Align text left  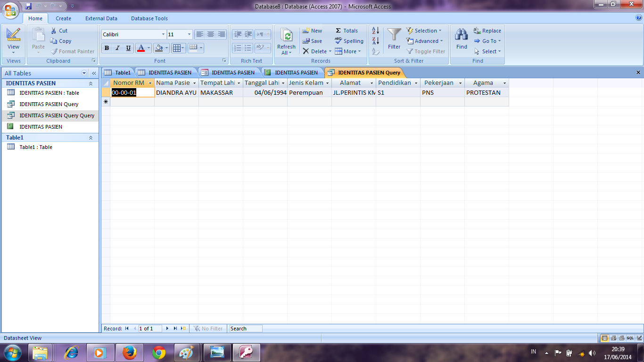(x=200, y=34)
